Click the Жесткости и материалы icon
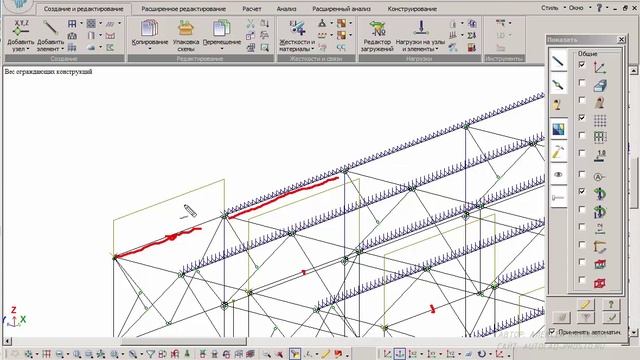The width and height of the screenshot is (640, 360). pos(297,29)
